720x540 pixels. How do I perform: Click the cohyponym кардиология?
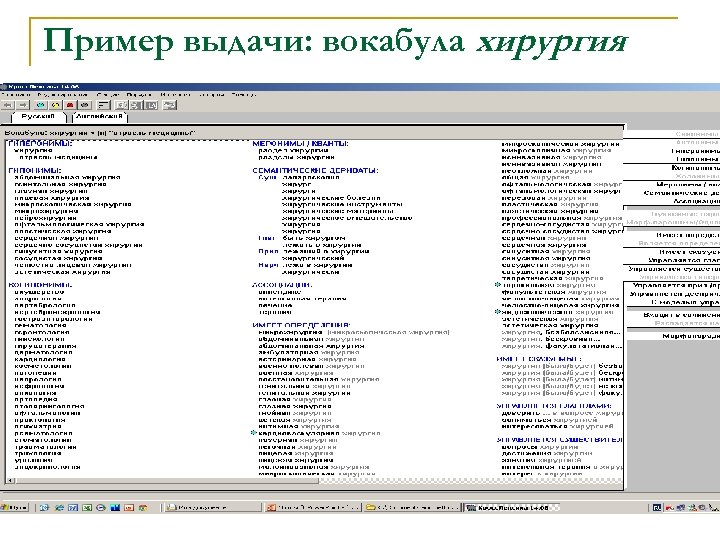click(40, 359)
